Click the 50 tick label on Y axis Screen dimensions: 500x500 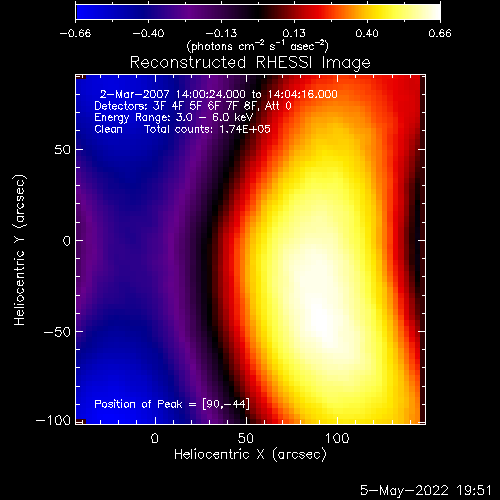click(63, 150)
